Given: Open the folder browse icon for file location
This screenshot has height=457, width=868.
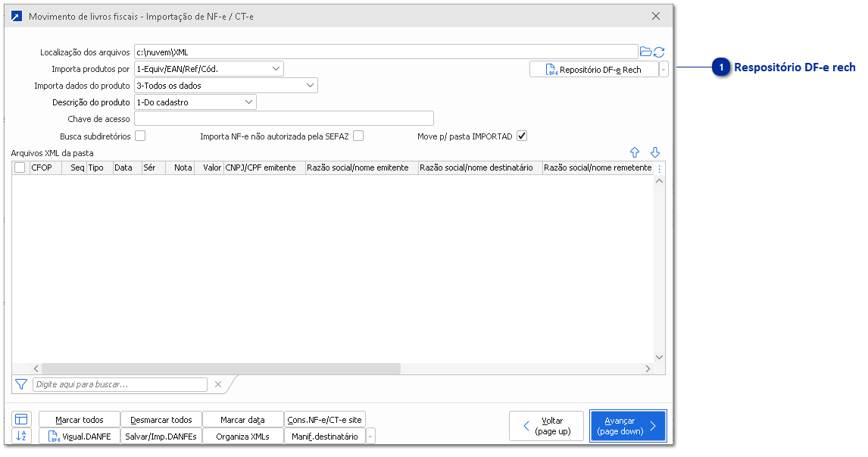Looking at the screenshot, I should click(x=645, y=52).
